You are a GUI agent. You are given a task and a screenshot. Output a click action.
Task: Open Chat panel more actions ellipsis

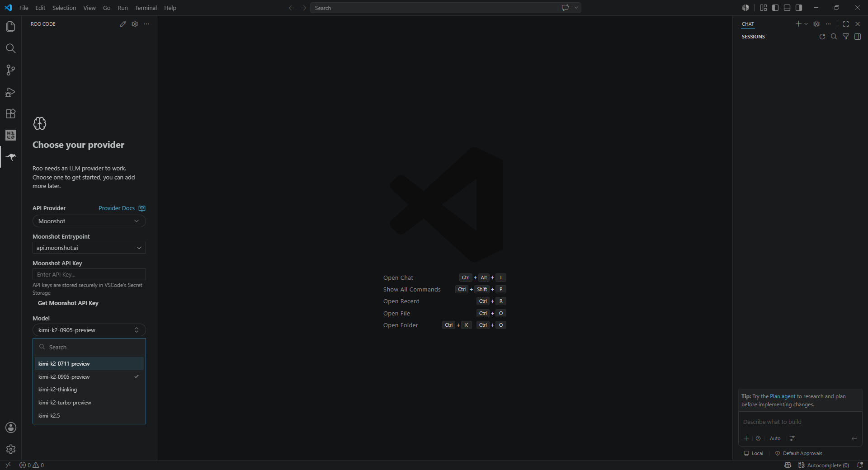(x=828, y=24)
